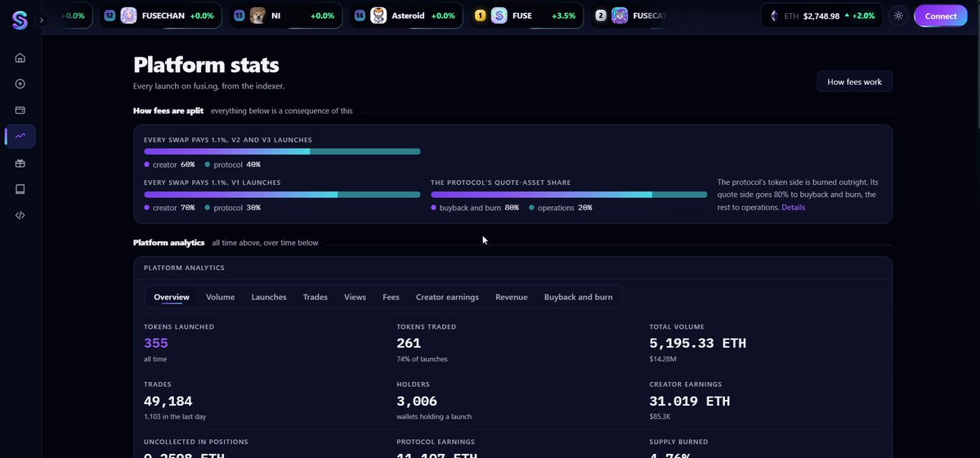Click the operations 20% legend
The width and height of the screenshot is (980, 458).
(561, 208)
